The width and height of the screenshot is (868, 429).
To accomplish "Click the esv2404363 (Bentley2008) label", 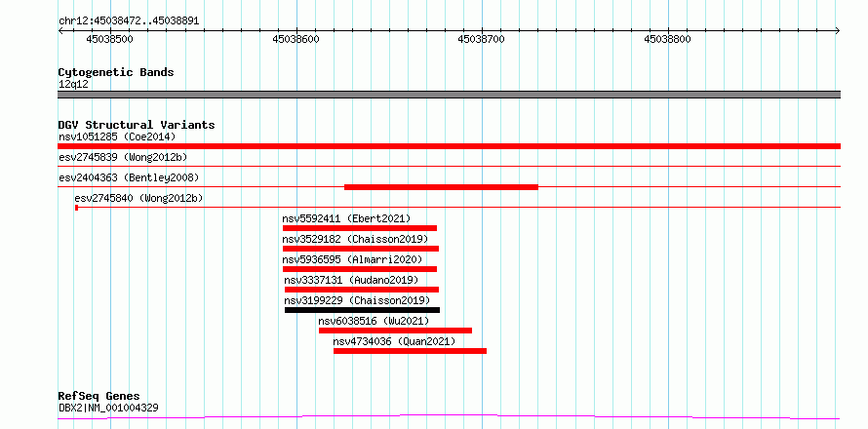I will point(129,177).
